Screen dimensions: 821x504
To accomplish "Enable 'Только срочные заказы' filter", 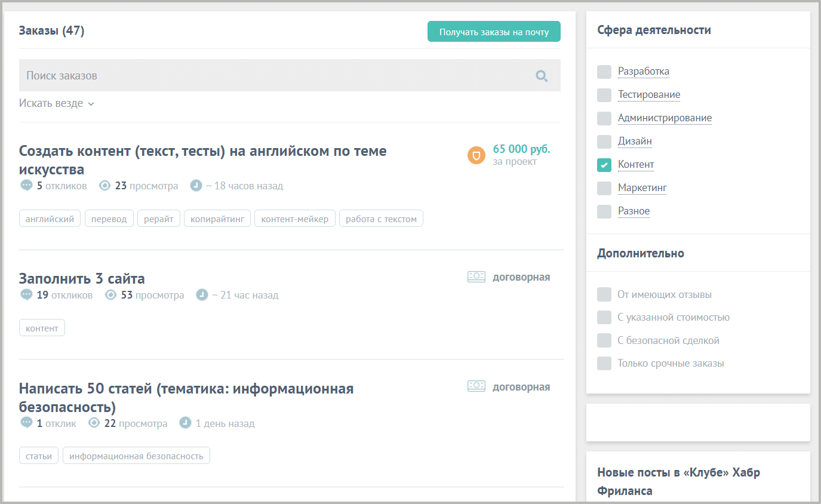I will pos(604,363).
